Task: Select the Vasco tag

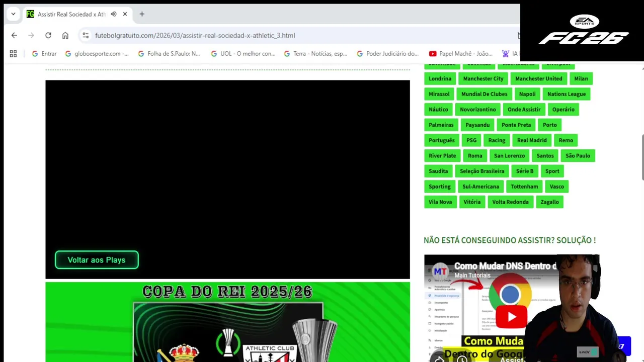Action: coord(556,187)
